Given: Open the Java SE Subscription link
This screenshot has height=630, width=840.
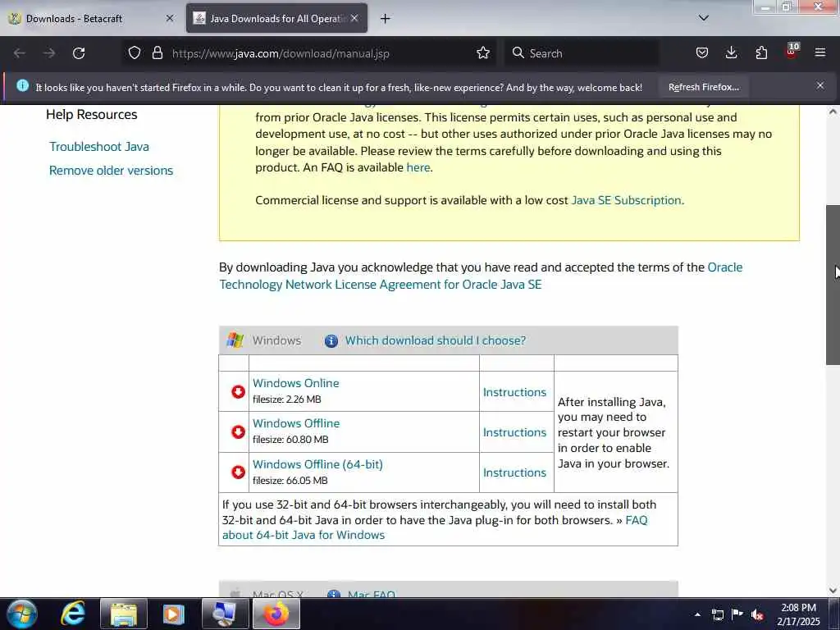Looking at the screenshot, I should pos(626,200).
